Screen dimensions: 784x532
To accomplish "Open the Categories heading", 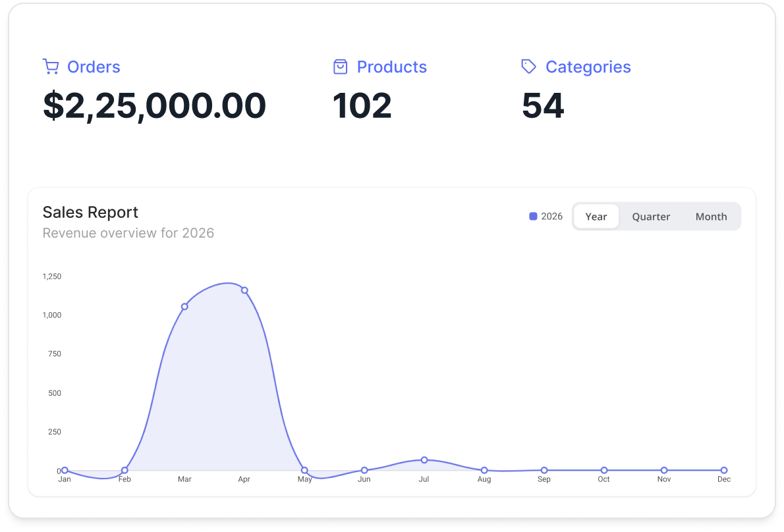I will click(588, 67).
